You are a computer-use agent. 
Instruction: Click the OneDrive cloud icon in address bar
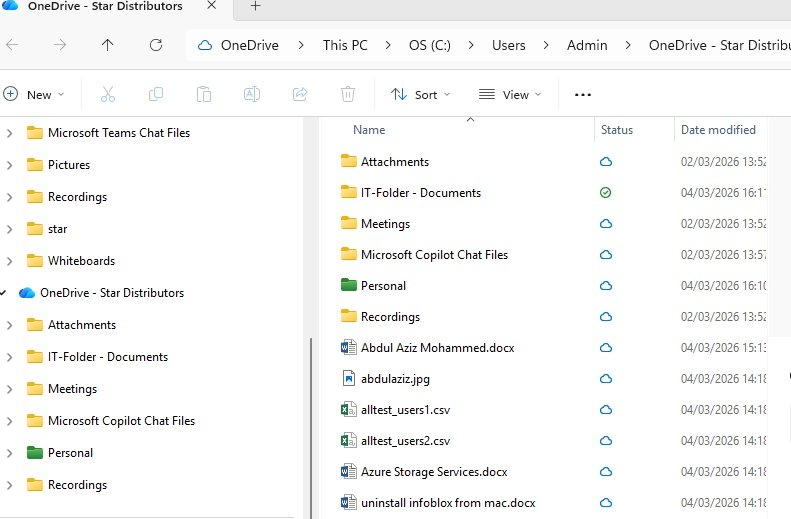point(205,45)
